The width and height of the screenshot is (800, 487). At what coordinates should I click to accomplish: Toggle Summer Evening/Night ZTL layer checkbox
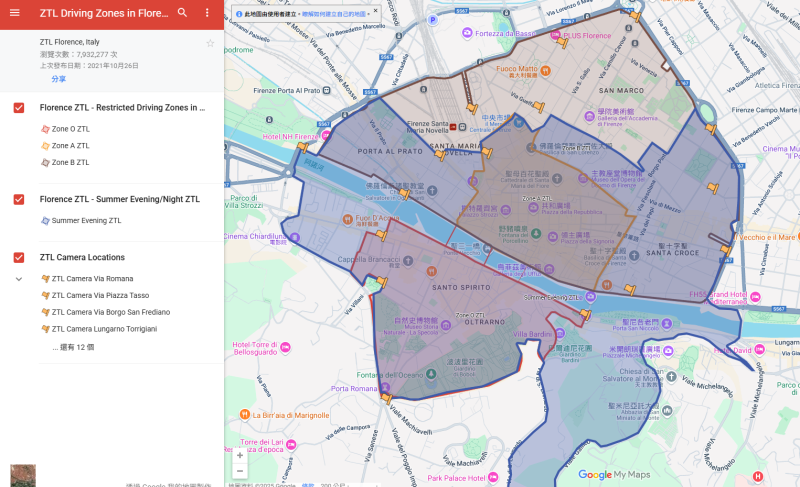(x=19, y=199)
